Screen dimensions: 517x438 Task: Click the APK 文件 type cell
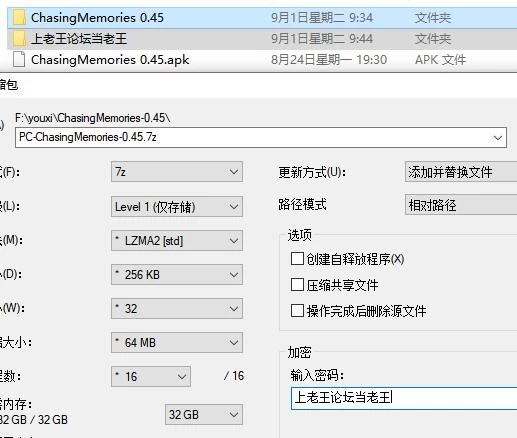(x=440, y=60)
